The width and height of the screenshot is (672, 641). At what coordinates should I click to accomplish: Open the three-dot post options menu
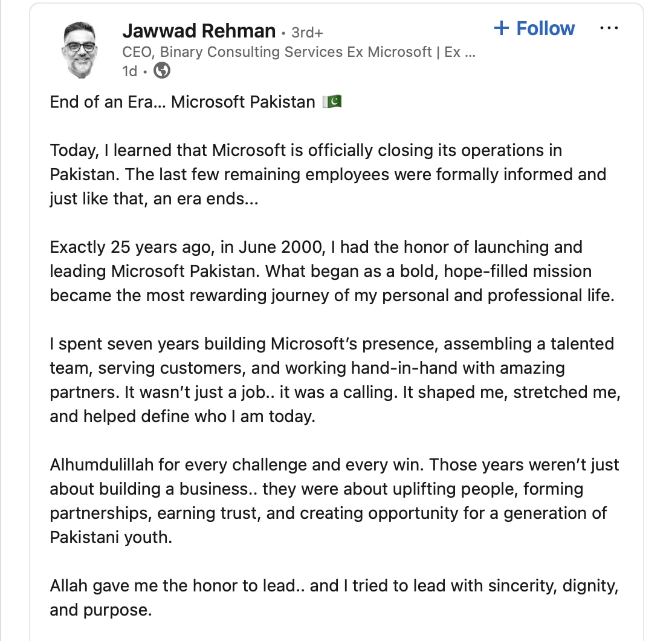[609, 28]
